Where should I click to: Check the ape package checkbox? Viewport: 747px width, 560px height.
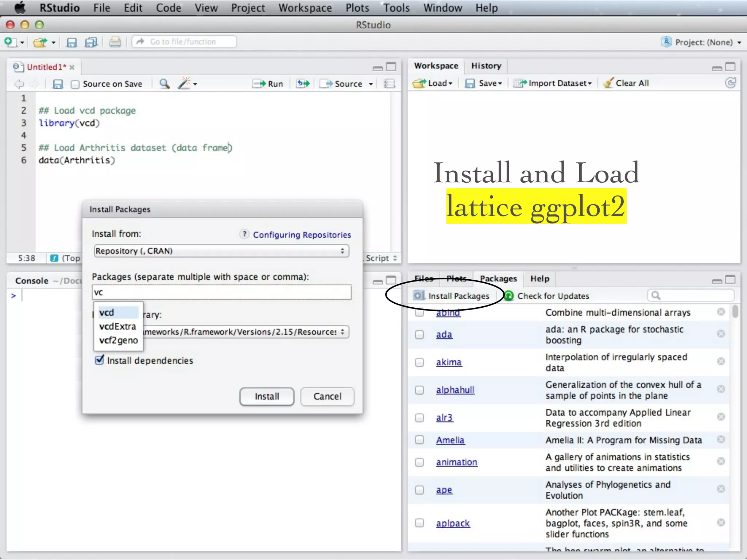[419, 490]
